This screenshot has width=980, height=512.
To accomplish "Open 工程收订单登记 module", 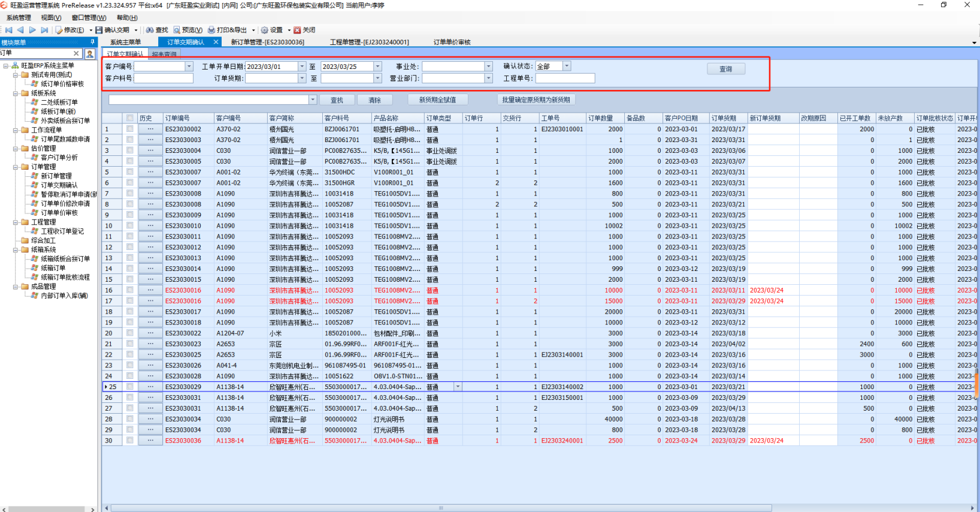I will (x=62, y=231).
